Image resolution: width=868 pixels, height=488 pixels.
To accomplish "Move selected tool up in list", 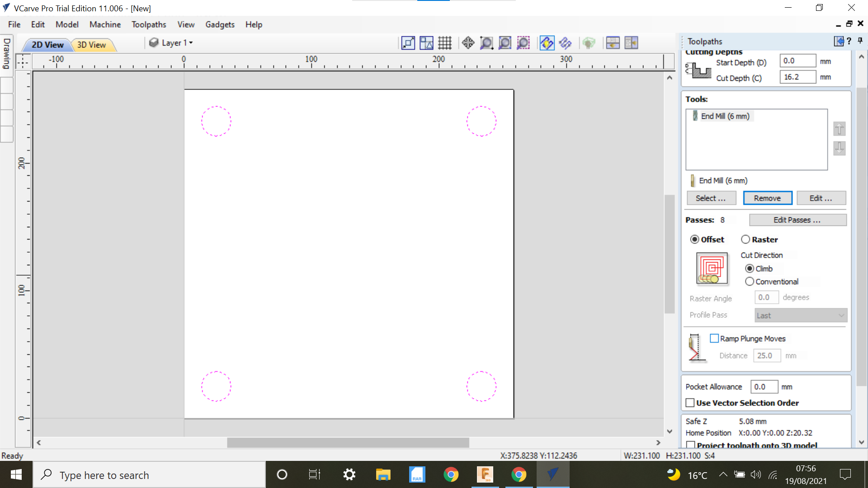I will tap(840, 129).
